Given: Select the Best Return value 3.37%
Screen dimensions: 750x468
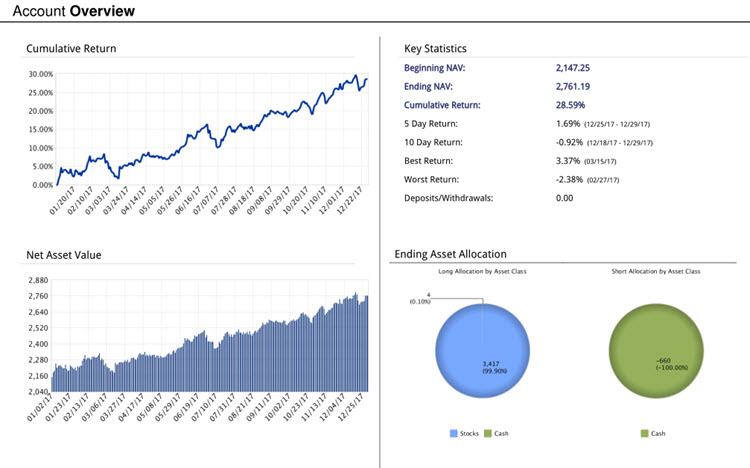Looking at the screenshot, I should click(569, 160).
